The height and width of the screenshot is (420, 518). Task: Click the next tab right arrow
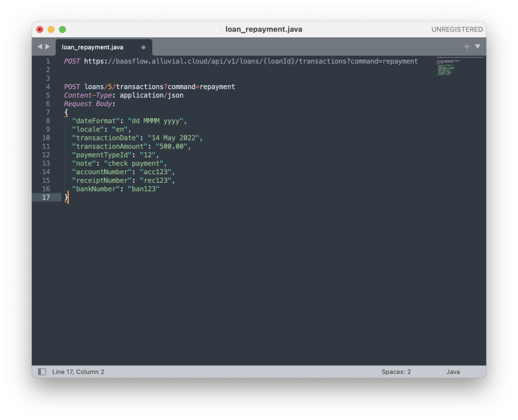click(48, 47)
